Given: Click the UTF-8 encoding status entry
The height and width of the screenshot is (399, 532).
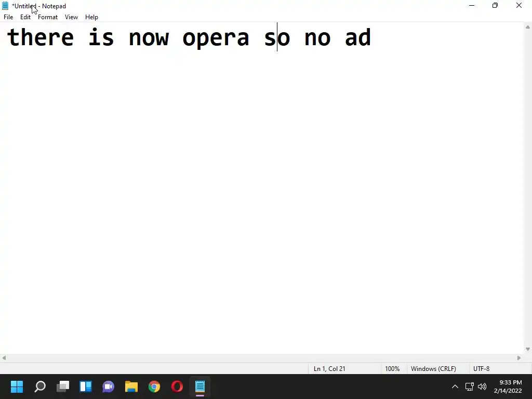Looking at the screenshot, I should click(x=481, y=369).
